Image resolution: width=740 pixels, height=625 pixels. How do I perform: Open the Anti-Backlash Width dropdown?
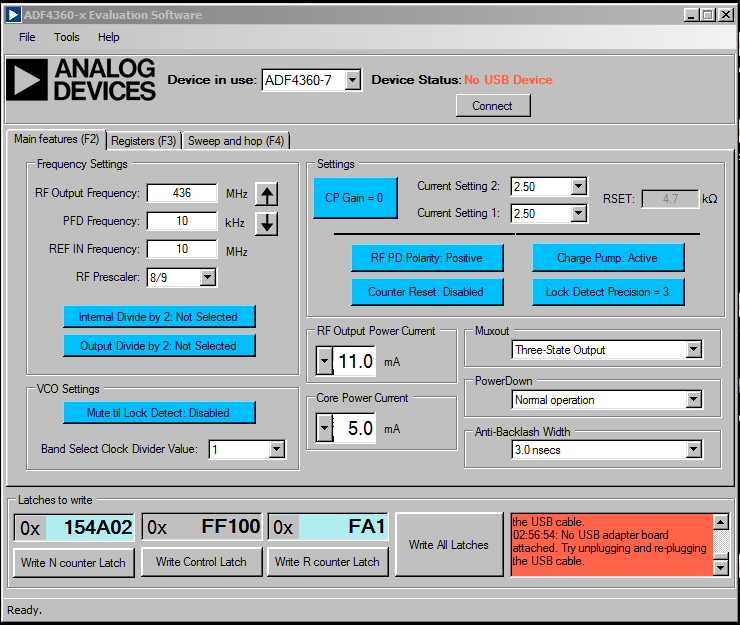[694, 449]
